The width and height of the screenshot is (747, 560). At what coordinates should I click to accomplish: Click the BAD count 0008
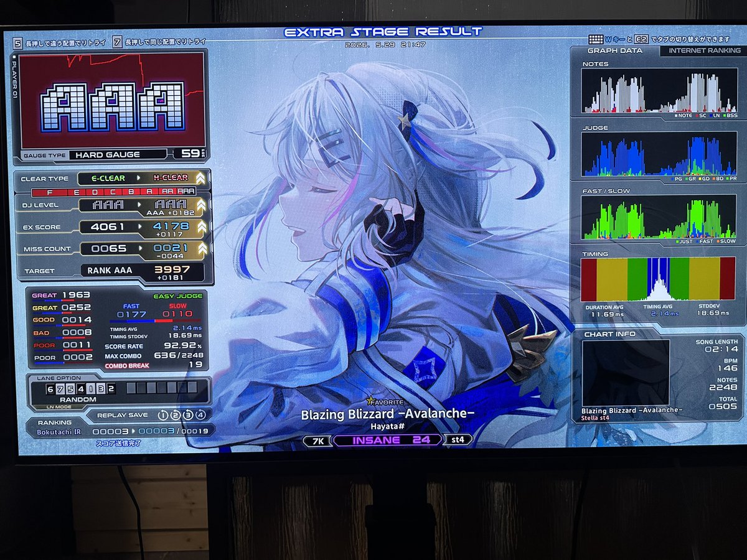(77, 332)
